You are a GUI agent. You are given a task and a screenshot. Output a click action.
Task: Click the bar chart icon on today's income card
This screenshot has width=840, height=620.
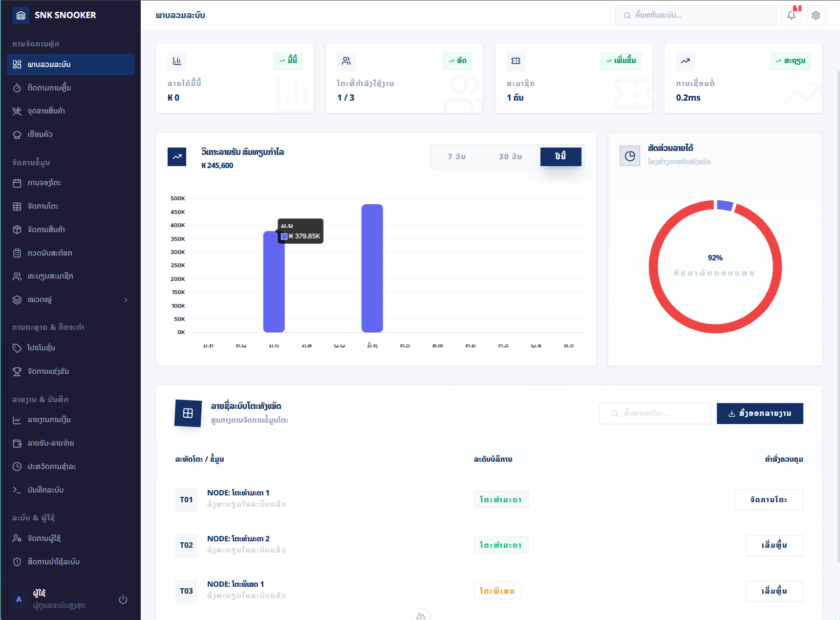tap(177, 61)
